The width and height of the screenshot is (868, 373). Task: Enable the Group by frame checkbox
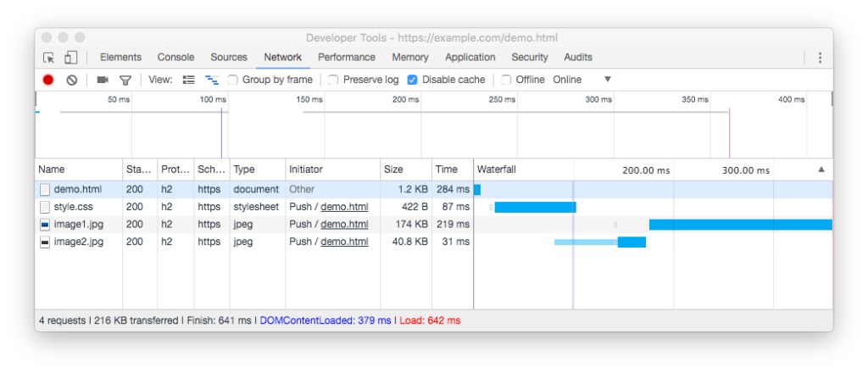(233, 80)
